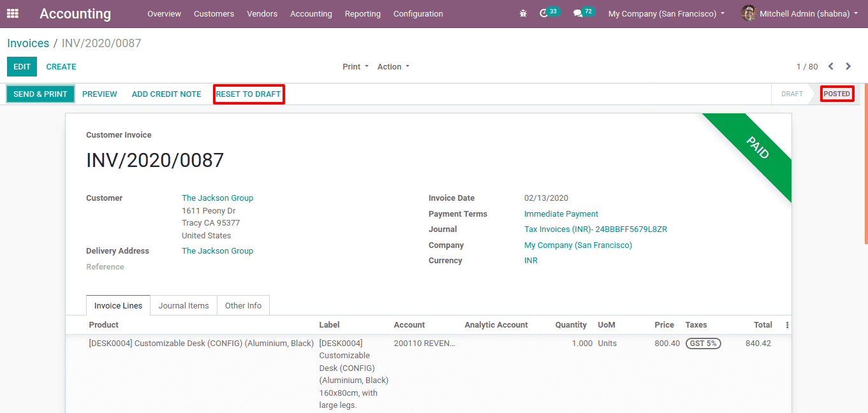Click the EDIT button
This screenshot has width=868, height=413.
pyautogui.click(x=22, y=67)
